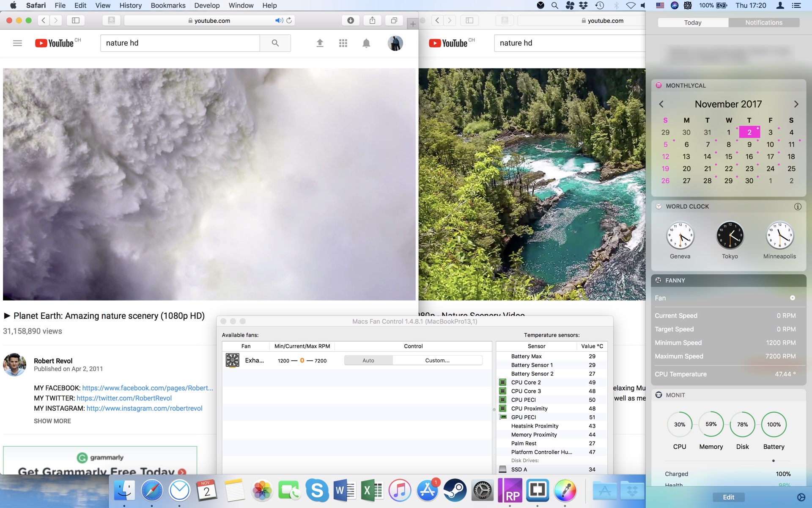Click the YouTube logo in the front window
This screenshot has height=508, width=812.
[x=54, y=43]
